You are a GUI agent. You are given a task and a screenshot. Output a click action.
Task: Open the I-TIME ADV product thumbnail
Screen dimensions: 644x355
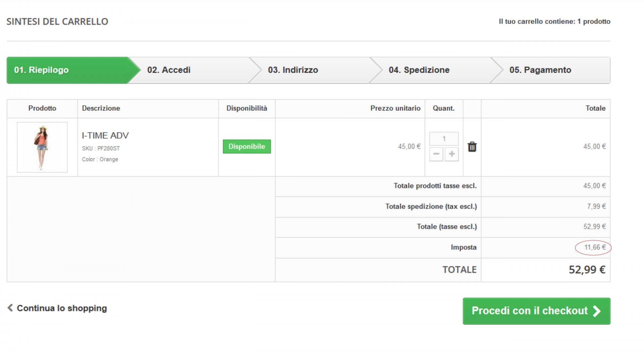point(42,147)
